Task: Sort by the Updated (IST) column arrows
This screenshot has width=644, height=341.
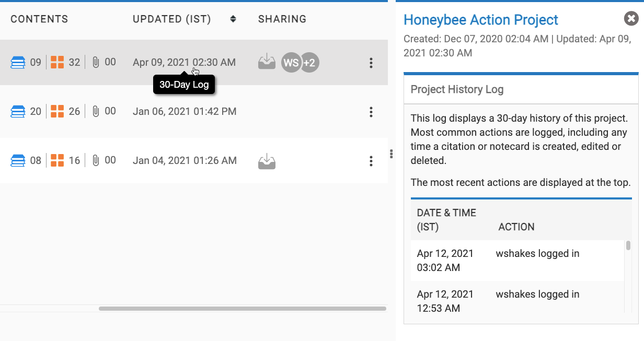Action: 233,19
